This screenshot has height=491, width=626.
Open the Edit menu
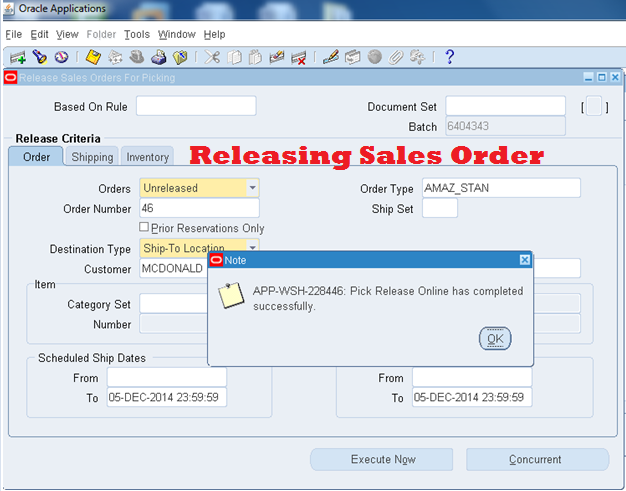[x=40, y=35]
